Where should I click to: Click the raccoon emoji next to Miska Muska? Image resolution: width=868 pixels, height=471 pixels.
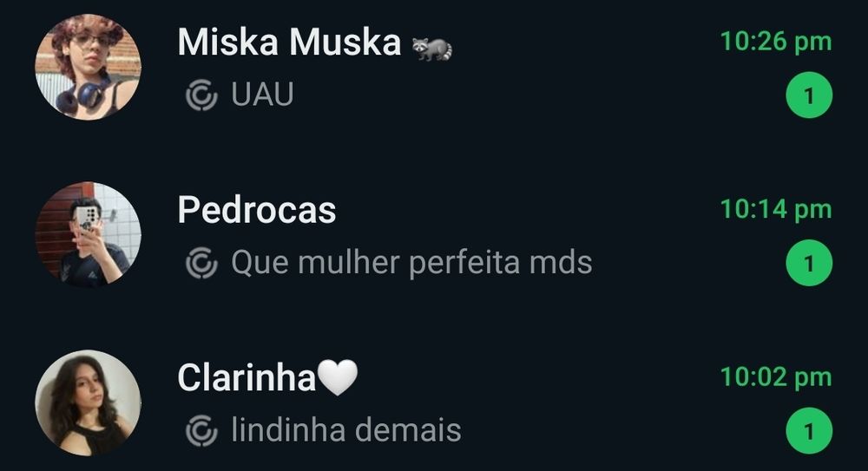431,49
